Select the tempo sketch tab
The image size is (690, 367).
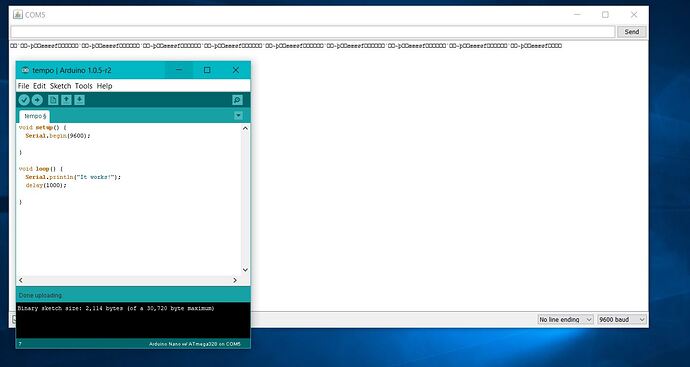click(x=34, y=116)
